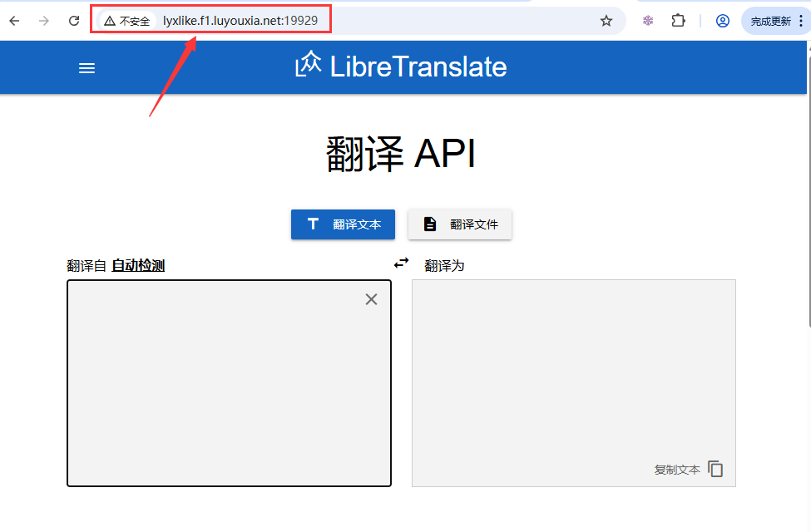The width and height of the screenshot is (811, 532).
Task: Click the T icon on the translate text button
Action: [313, 224]
